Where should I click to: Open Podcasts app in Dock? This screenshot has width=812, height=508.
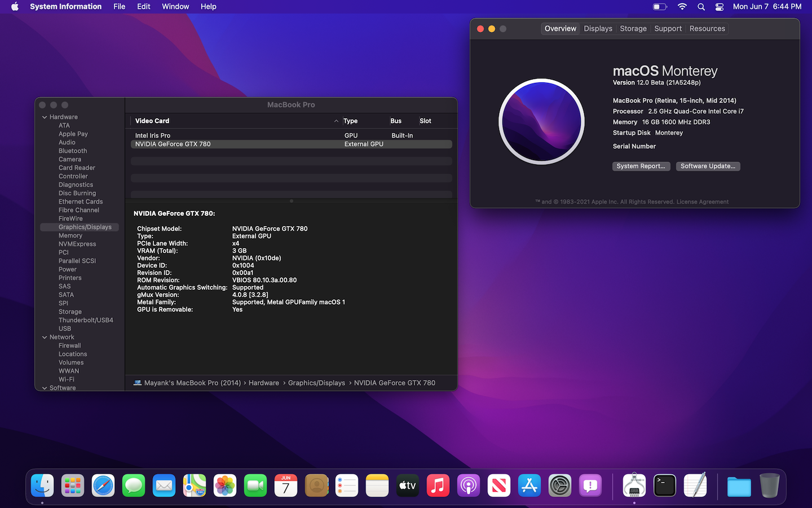click(x=469, y=485)
